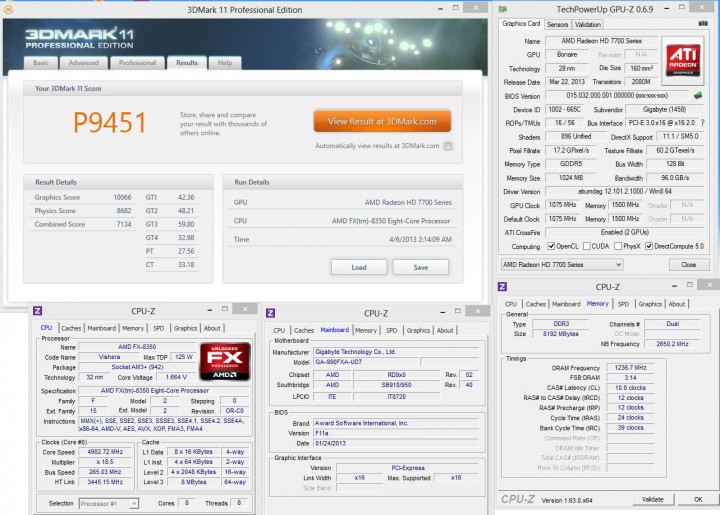The width and height of the screenshot is (720, 515).
Task: Click the OK button in CPU-Z
Action: point(698,499)
